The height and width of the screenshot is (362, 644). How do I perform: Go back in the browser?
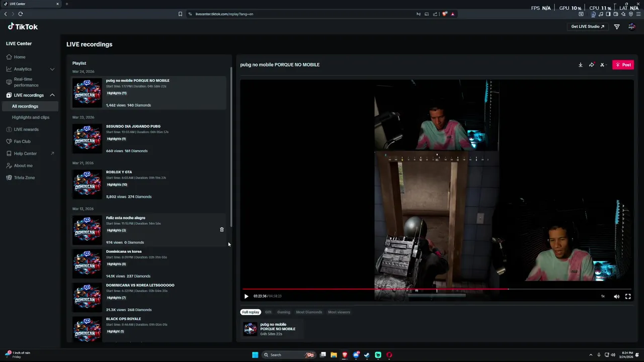pos(6,14)
